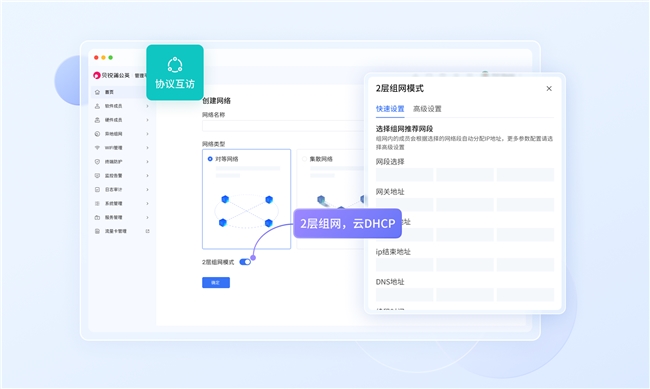This screenshot has height=389, width=650.
Task: Switch to the 高级设置 tab
Action: 427,109
